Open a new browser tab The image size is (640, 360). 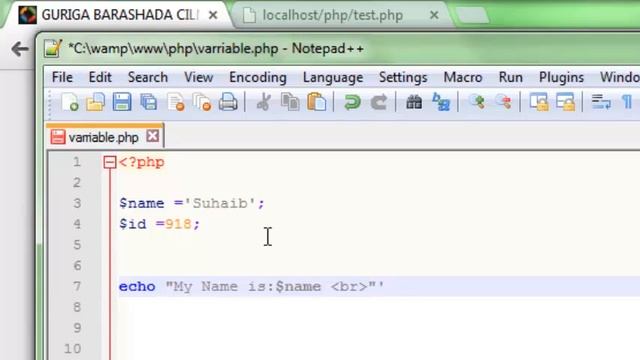point(472,16)
